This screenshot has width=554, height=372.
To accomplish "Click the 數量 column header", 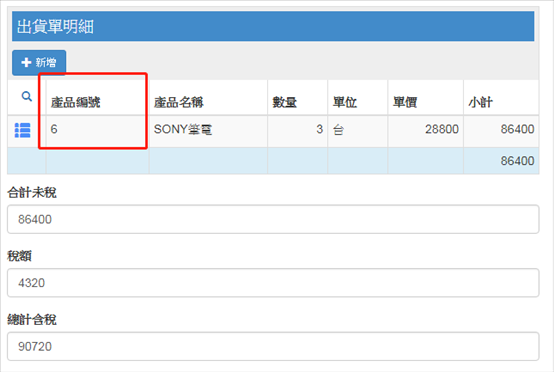I will click(284, 102).
